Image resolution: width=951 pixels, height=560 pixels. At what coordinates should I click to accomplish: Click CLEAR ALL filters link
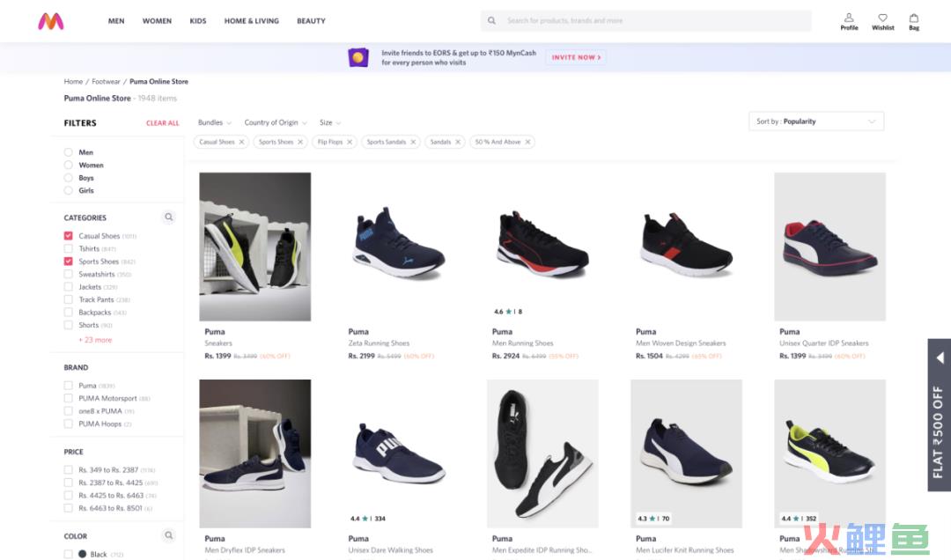tap(163, 123)
